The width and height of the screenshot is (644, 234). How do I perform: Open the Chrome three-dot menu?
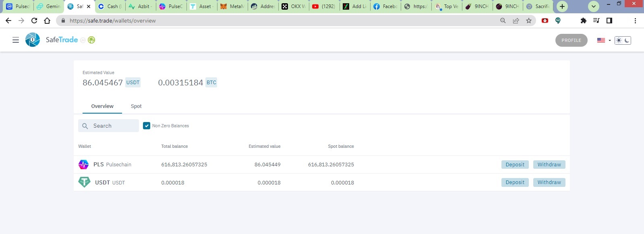coord(635,21)
